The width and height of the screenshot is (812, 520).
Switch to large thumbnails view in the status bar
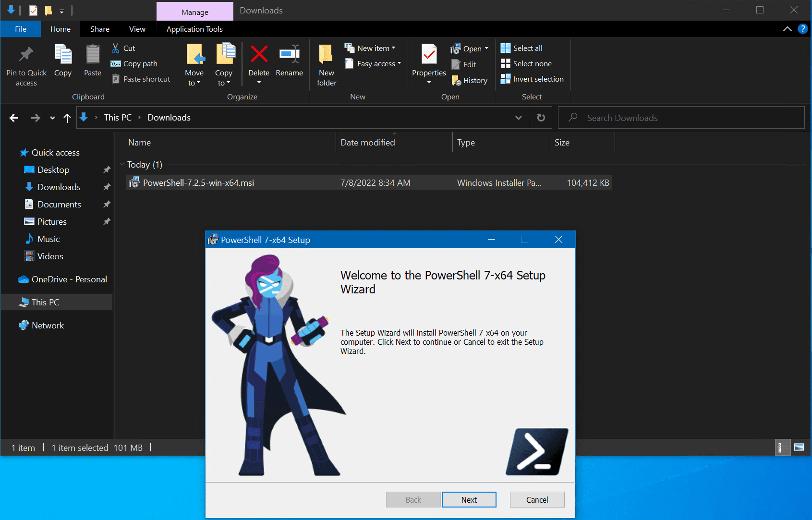click(x=799, y=447)
